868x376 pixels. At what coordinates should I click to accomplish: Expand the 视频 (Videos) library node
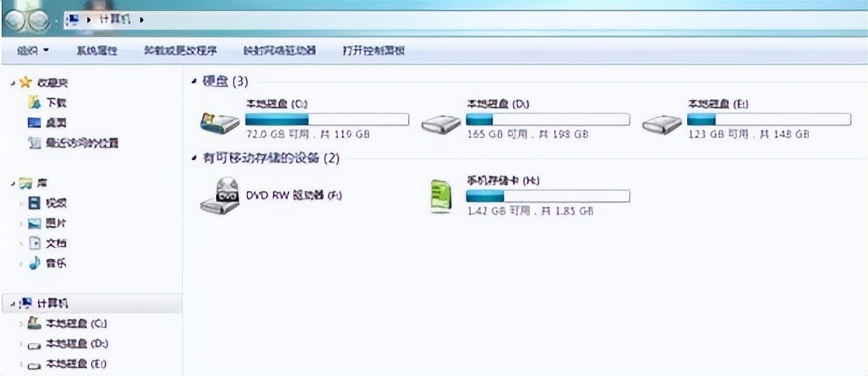22,203
